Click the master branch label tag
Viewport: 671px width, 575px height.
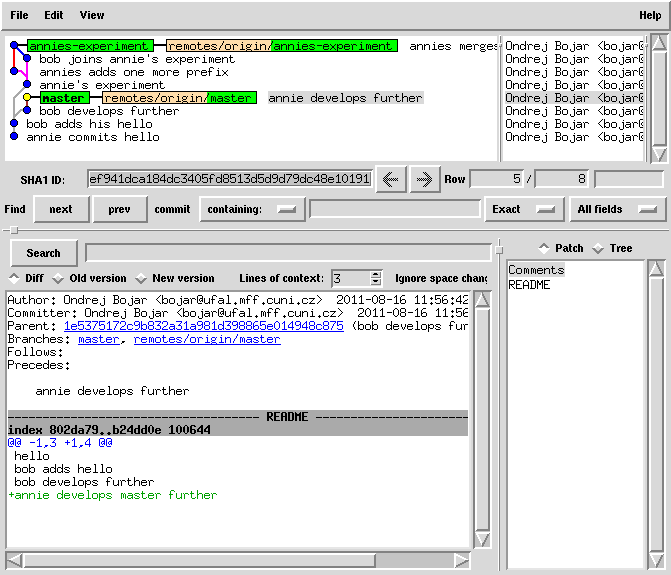coord(63,98)
